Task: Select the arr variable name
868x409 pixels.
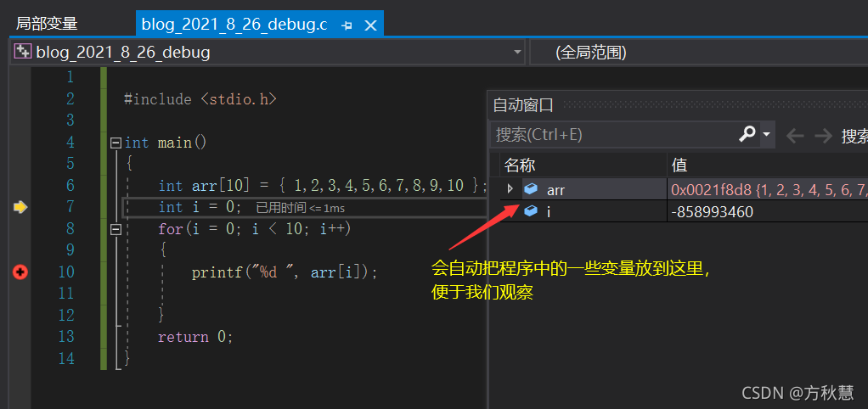Action: (x=555, y=190)
